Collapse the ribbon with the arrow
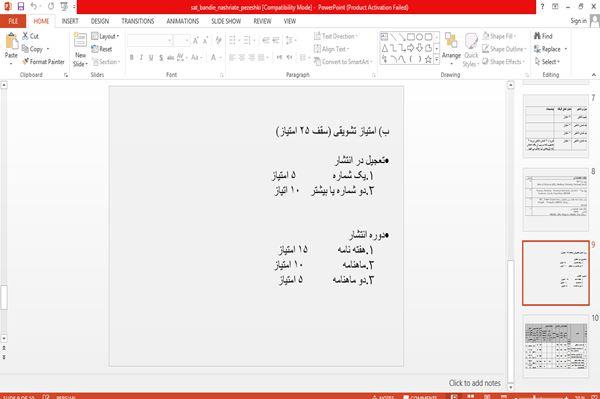 (x=594, y=75)
